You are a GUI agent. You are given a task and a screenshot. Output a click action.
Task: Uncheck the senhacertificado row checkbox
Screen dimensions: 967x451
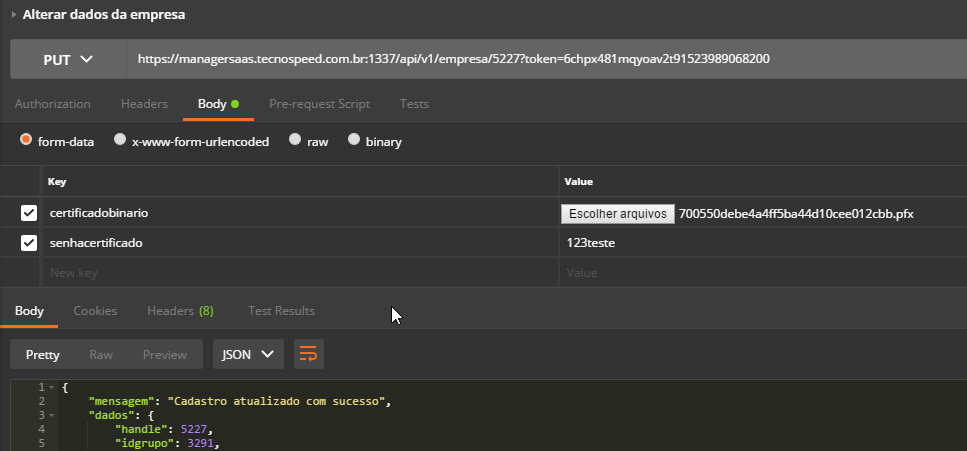(29, 243)
